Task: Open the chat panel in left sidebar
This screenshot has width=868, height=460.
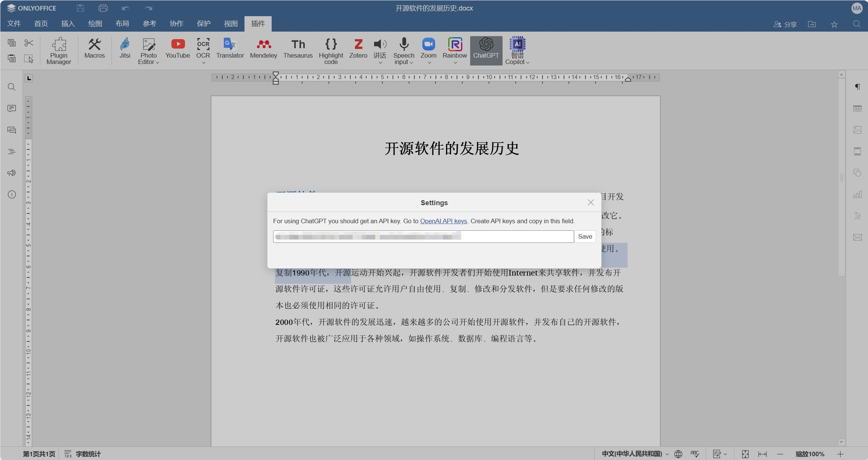Action: (12, 130)
